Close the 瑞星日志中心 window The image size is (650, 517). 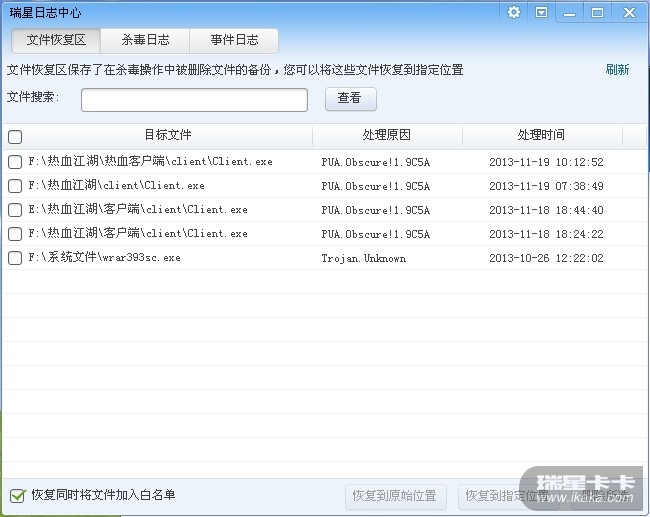tap(629, 13)
